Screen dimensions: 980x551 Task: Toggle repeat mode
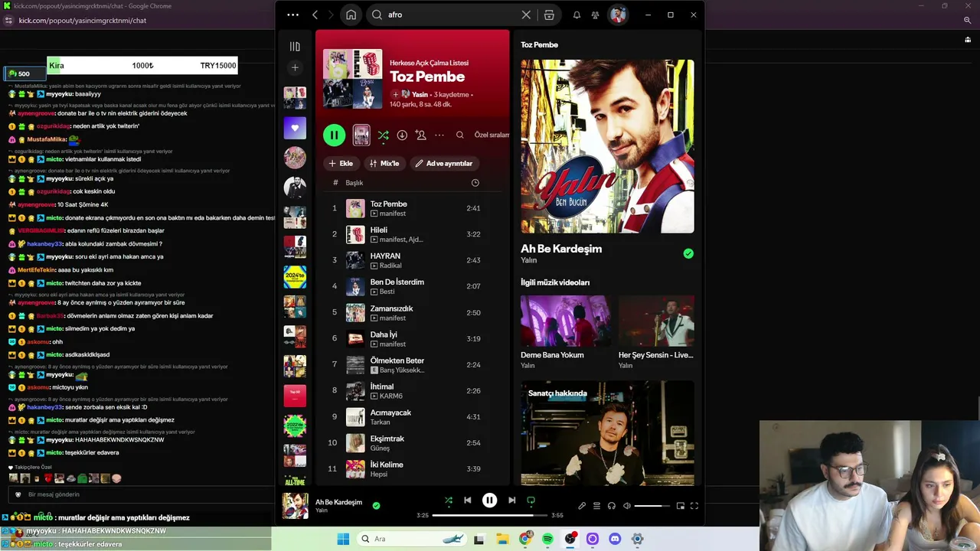531,500
